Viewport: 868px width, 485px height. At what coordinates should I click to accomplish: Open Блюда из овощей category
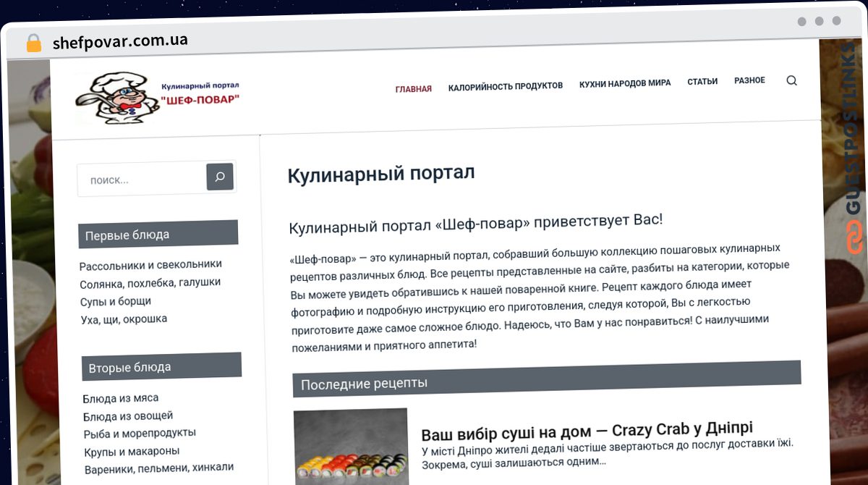(128, 416)
